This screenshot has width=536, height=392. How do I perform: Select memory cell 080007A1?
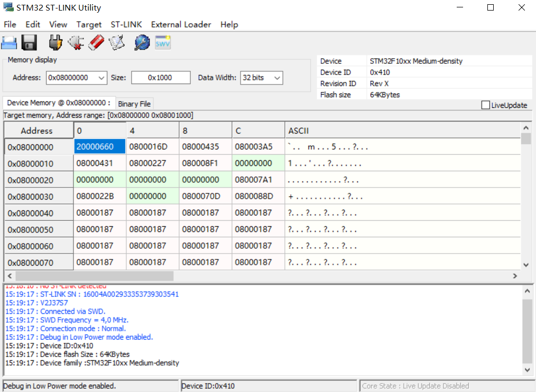258,180
